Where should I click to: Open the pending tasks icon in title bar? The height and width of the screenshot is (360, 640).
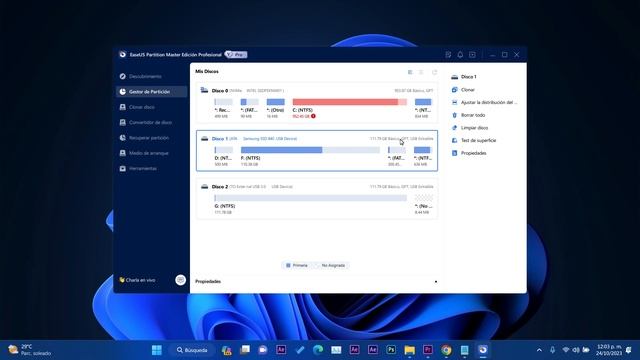[448, 55]
